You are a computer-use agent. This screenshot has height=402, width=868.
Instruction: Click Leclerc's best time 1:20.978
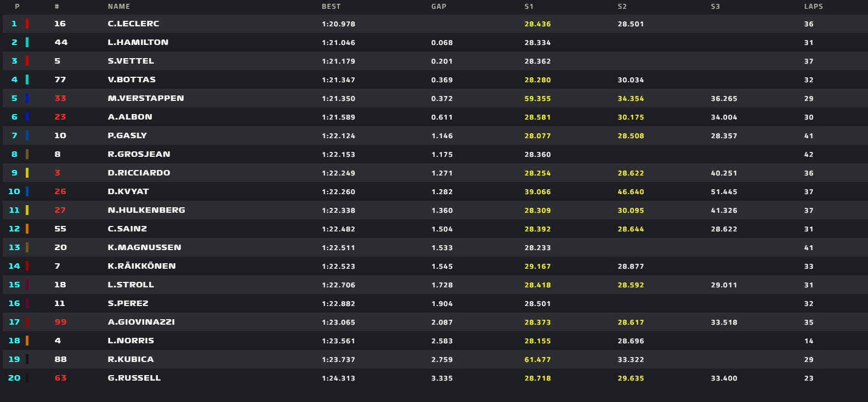[x=338, y=24]
